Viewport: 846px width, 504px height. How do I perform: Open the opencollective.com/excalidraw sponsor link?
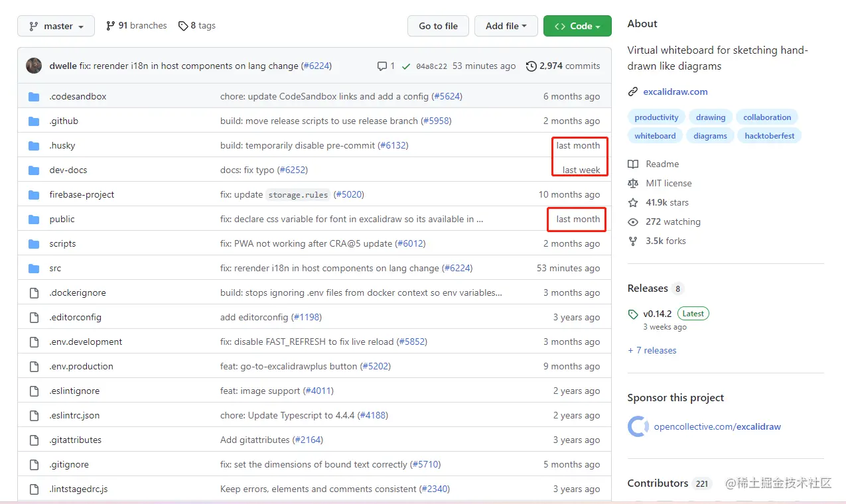click(x=717, y=426)
